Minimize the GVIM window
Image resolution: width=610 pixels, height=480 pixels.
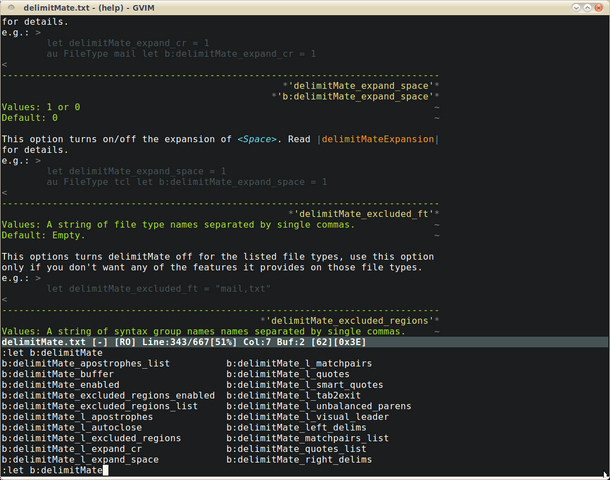coord(576,8)
